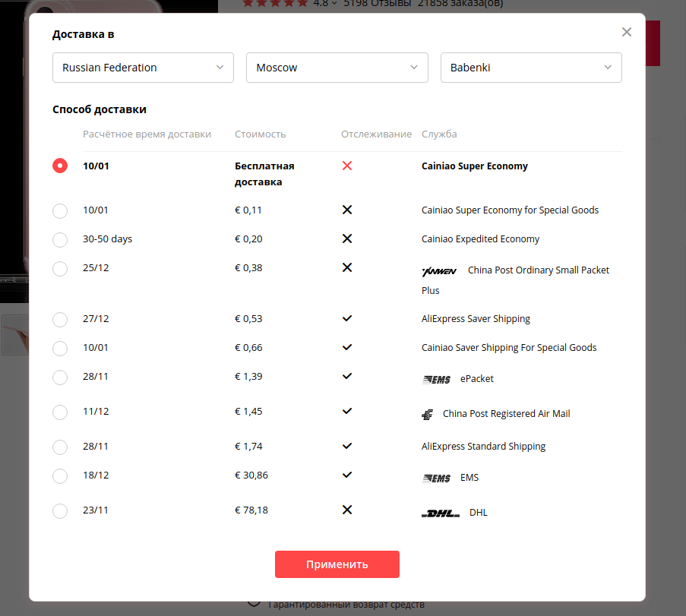Choose AliExpress Standard Shipping radio button
Viewport: 686px width, 616px height.
[60, 447]
